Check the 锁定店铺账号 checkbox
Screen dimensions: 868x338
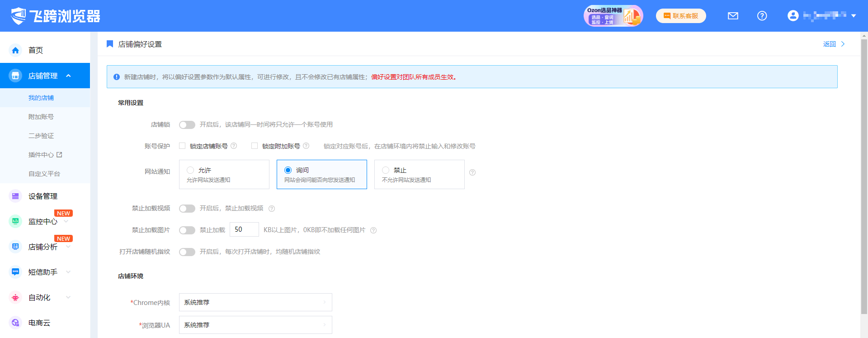pyautogui.click(x=182, y=146)
